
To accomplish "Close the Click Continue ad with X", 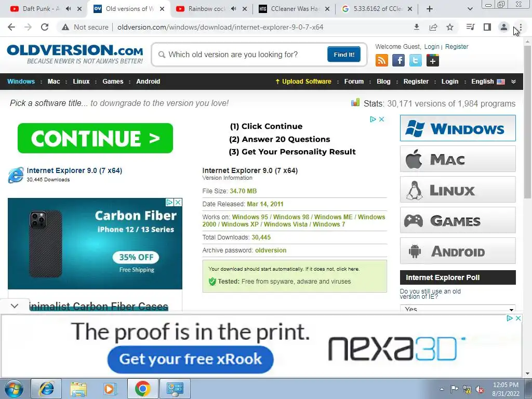I will point(382,119).
